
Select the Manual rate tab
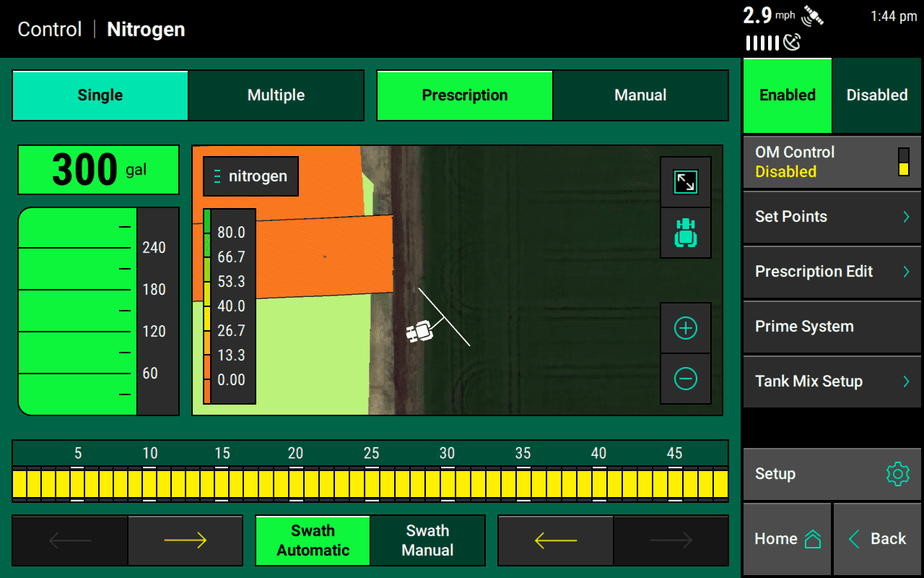point(640,95)
